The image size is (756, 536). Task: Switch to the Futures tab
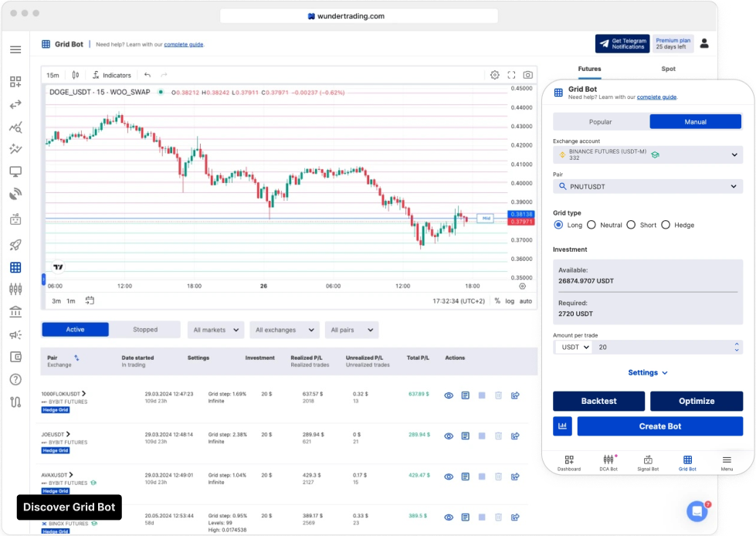(x=589, y=69)
